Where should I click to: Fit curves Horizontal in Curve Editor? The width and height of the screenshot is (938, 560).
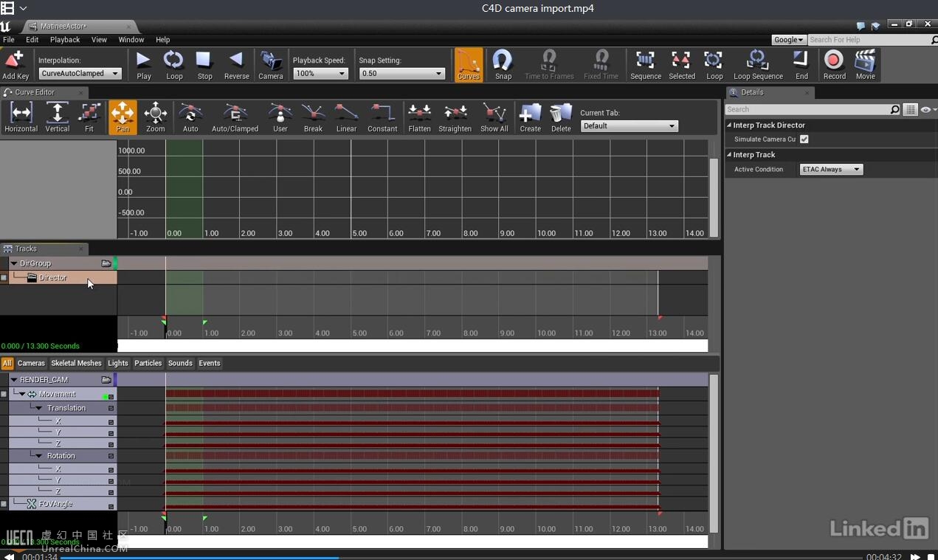click(x=21, y=118)
